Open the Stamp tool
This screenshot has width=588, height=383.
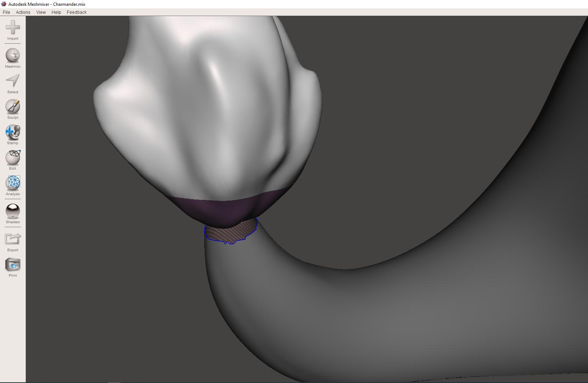tap(13, 135)
